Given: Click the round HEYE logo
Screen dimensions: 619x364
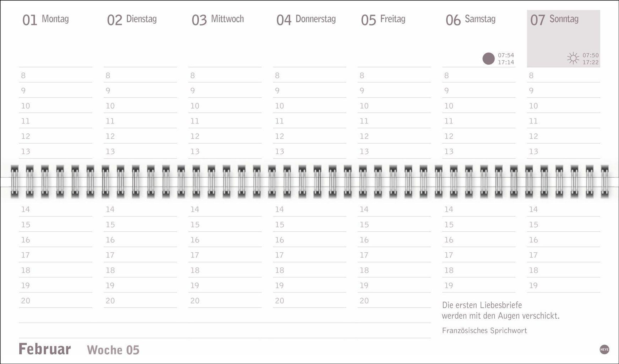Looking at the screenshot, I should pyautogui.click(x=604, y=349).
